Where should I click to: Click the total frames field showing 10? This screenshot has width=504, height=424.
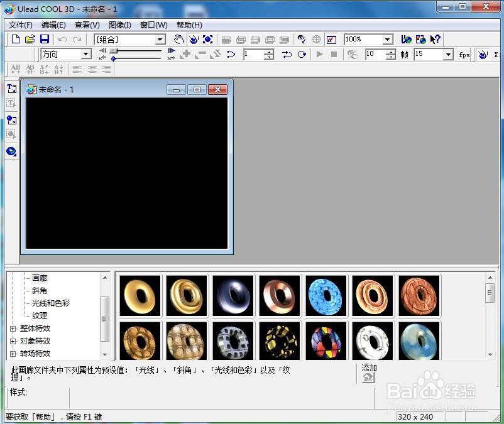[375, 54]
